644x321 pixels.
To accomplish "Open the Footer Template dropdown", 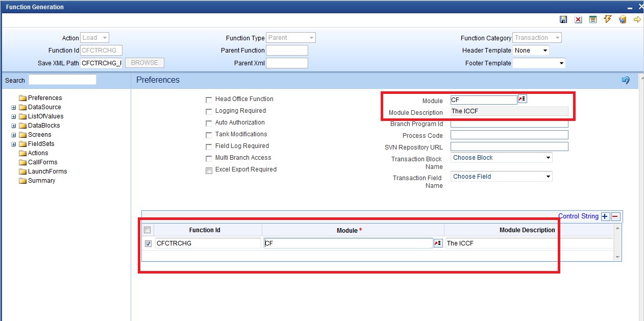I will (x=539, y=63).
